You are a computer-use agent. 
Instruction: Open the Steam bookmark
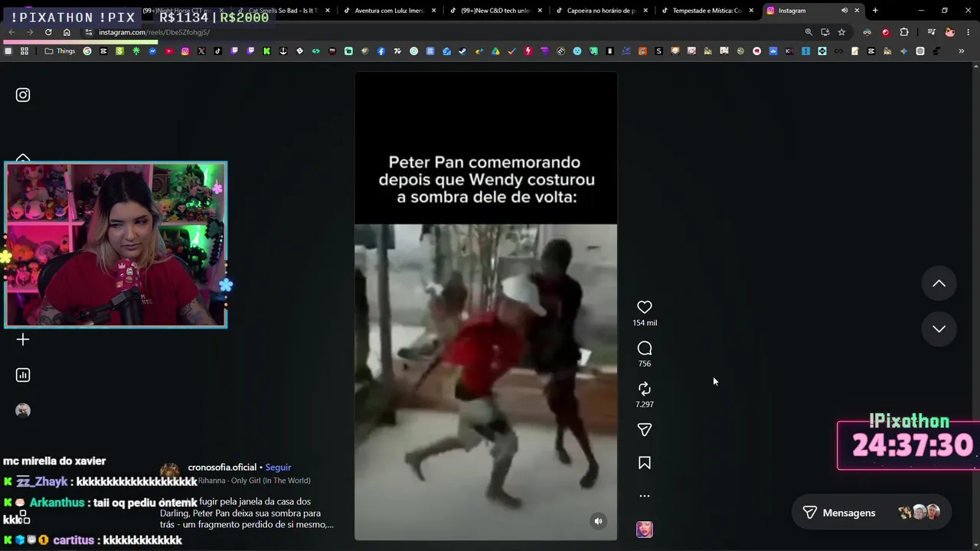coord(462,51)
